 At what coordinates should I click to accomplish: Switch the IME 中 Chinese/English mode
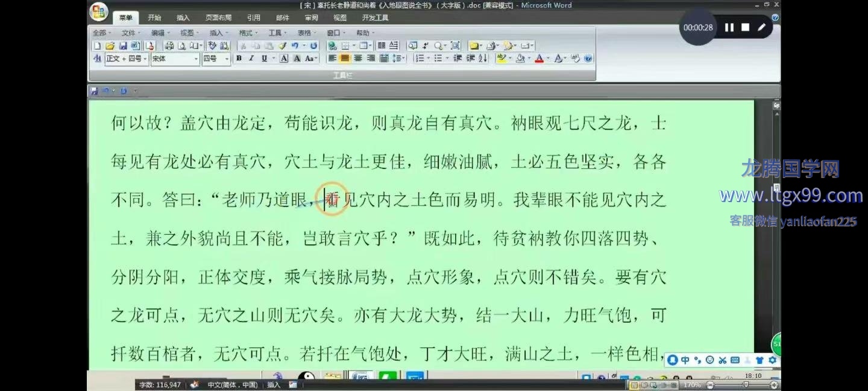pyautogui.click(x=685, y=360)
